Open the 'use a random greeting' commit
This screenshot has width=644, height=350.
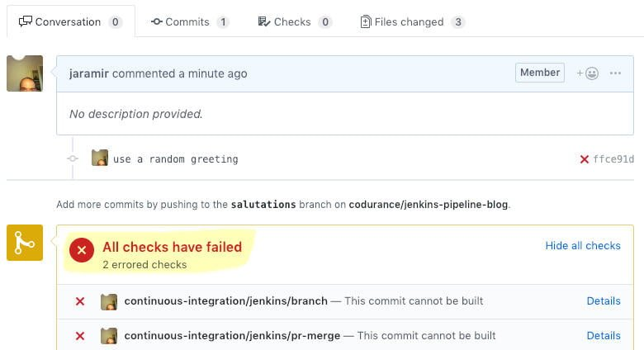[175, 159]
